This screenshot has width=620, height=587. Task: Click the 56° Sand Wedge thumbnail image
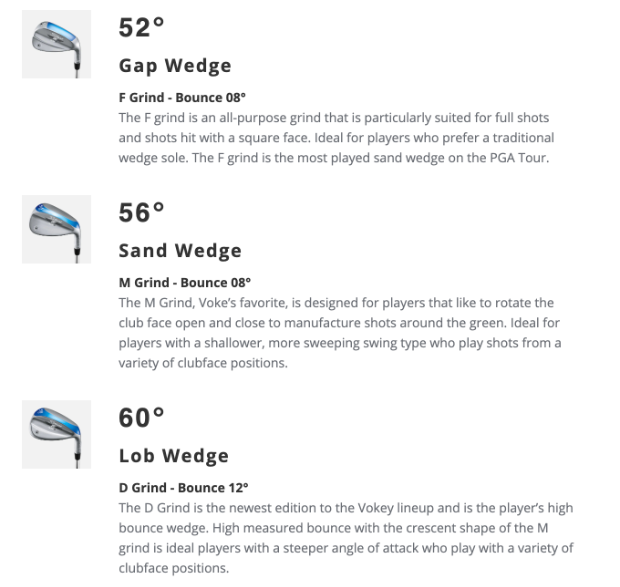click(56, 229)
